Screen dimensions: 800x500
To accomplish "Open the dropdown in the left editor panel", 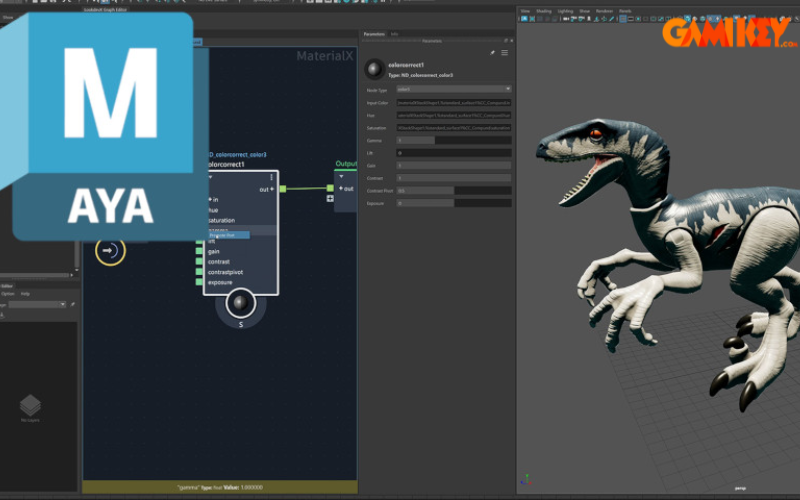I will [37, 305].
